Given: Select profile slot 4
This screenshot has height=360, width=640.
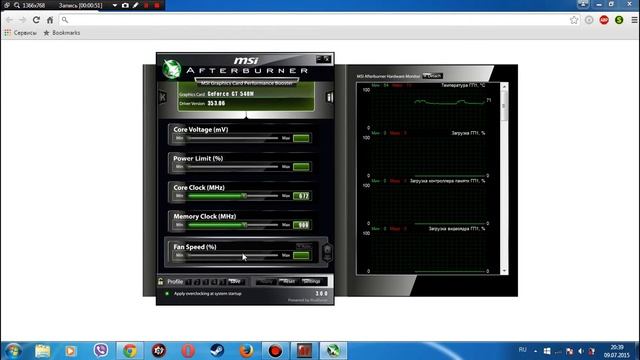Looking at the screenshot, I should click(214, 282).
